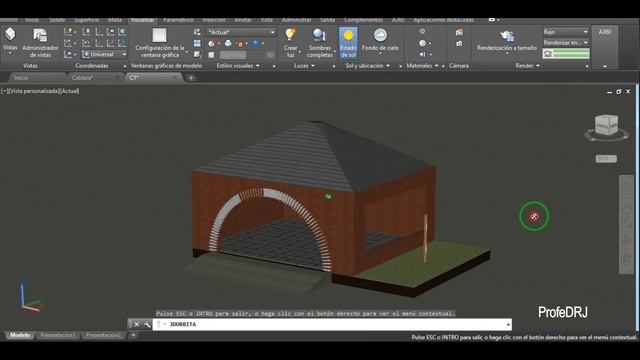Click the red X-ray visual style icon
The image size is (640, 360).
click(211, 43)
